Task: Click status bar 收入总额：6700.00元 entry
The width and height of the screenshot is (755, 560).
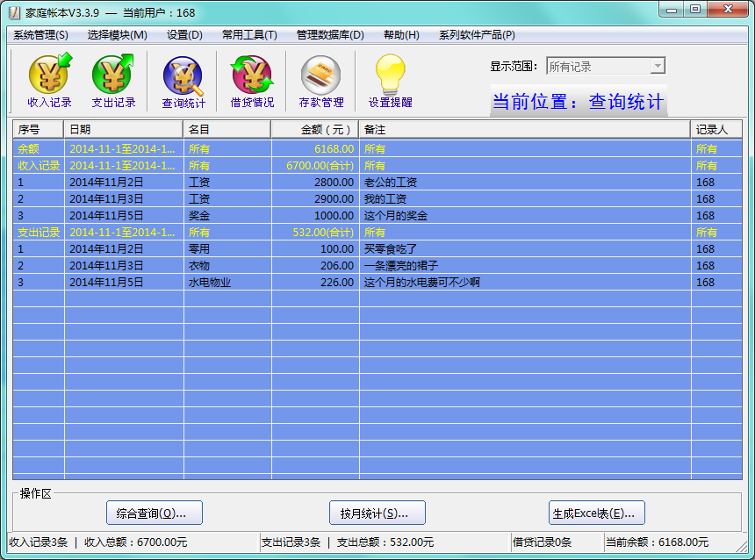Action: click(136, 542)
